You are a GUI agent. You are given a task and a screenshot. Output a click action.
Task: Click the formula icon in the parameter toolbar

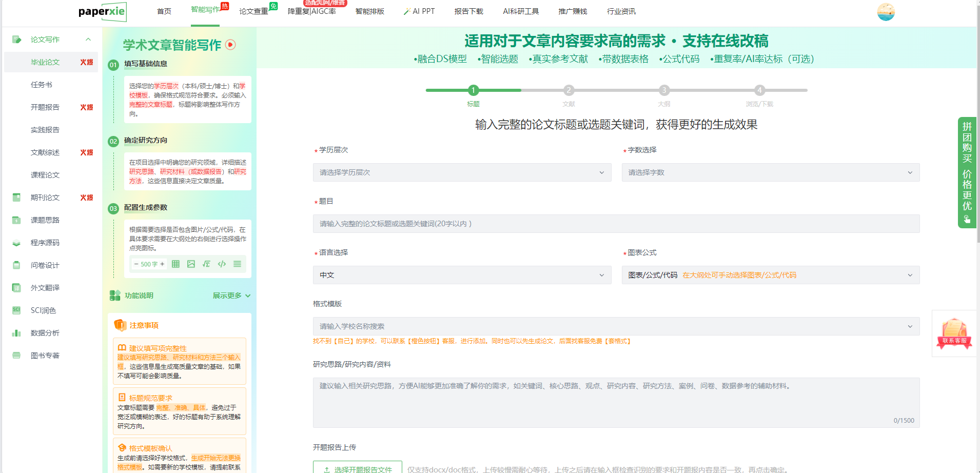click(x=206, y=264)
